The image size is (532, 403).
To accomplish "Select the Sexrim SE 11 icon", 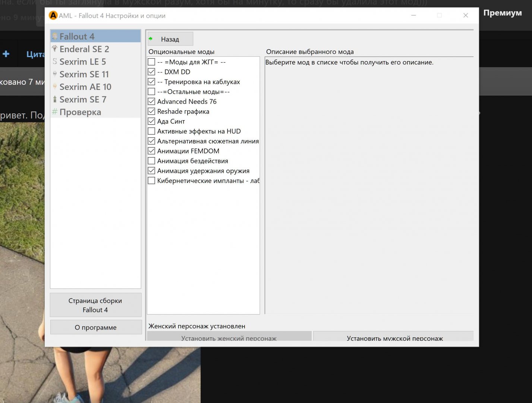I will click(55, 74).
